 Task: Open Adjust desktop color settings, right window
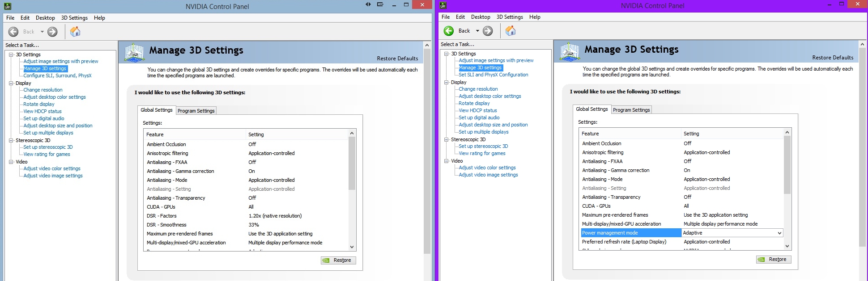coord(490,96)
